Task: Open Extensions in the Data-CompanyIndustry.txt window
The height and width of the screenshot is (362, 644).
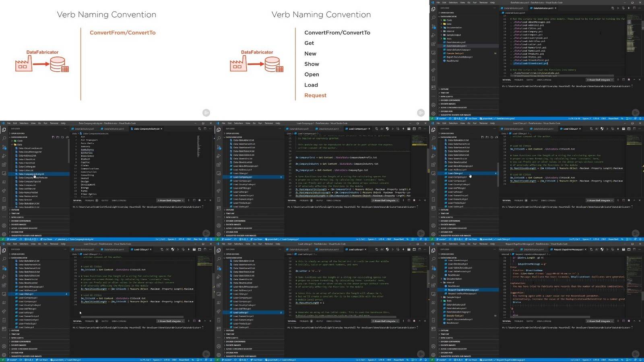Action: coord(4,164)
